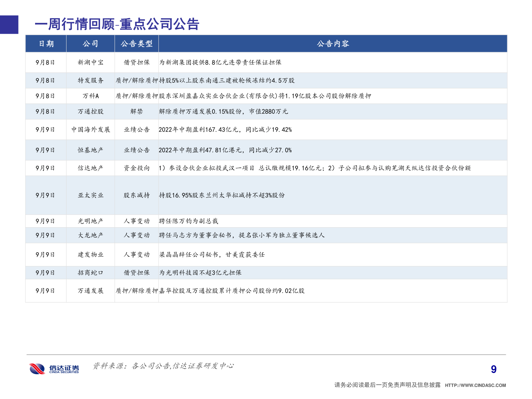Select the 公司 column header
The image size is (532, 399).
pyautogui.click(x=90, y=44)
